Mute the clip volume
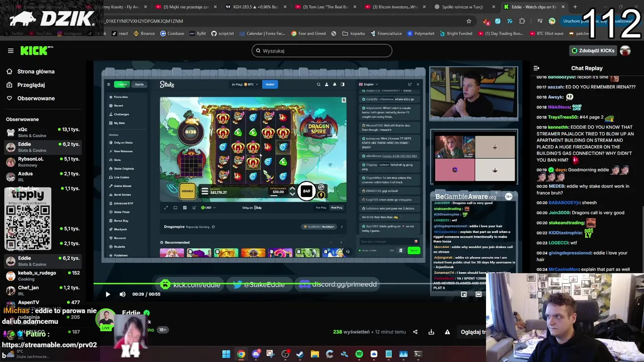This screenshot has width=644, height=362. 122,294
